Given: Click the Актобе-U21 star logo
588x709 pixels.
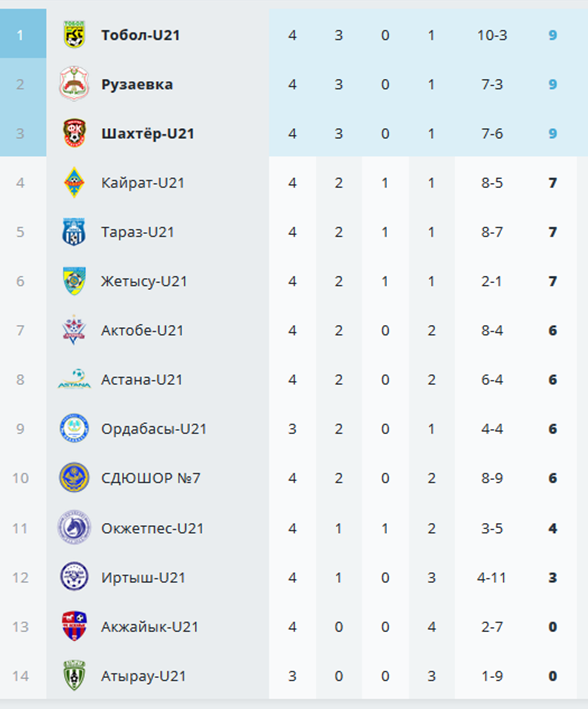Looking at the screenshot, I should coord(74,330).
